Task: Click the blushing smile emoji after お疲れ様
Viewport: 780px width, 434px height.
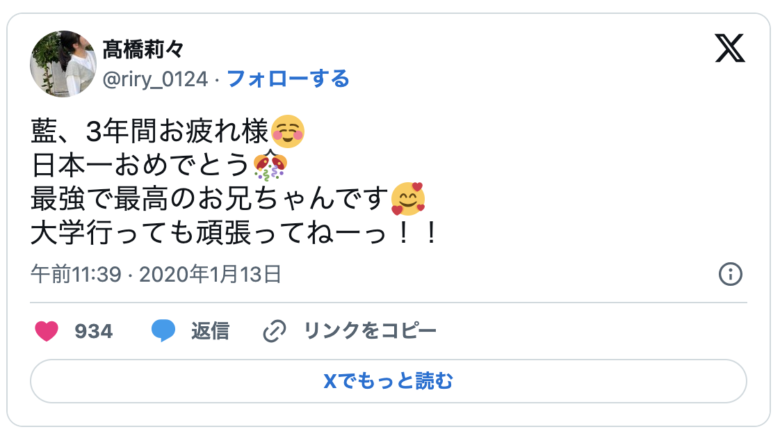Action: coord(288,131)
